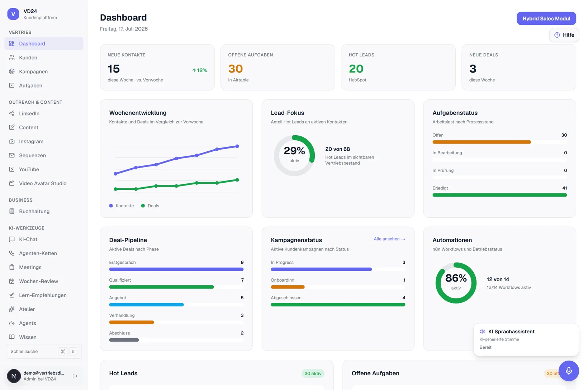The image size is (588, 390).
Task: Open the Hilfe help button
Action: (564, 35)
